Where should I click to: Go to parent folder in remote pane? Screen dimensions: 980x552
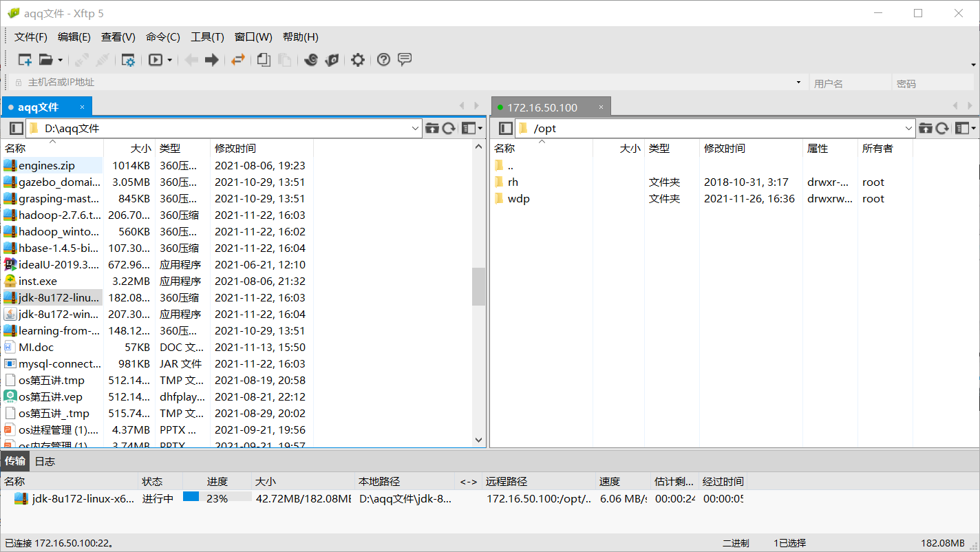click(x=926, y=128)
